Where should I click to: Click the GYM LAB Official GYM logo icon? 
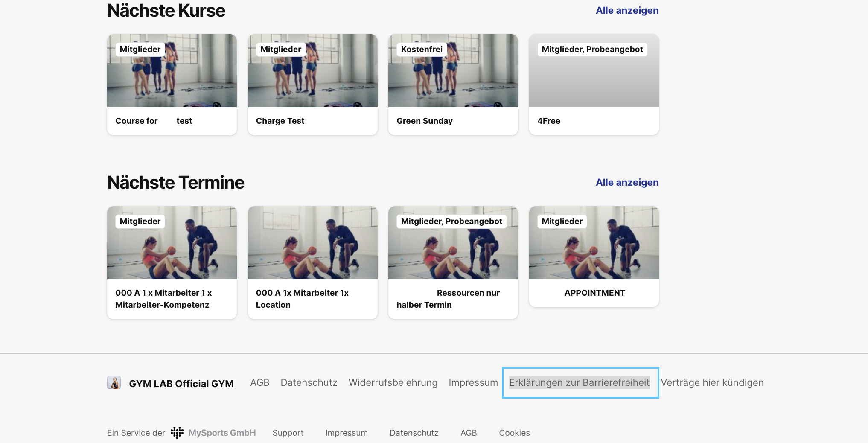(114, 382)
